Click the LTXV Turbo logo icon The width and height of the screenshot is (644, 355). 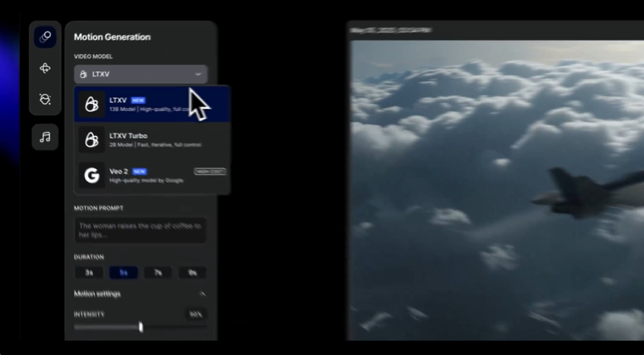tap(91, 140)
